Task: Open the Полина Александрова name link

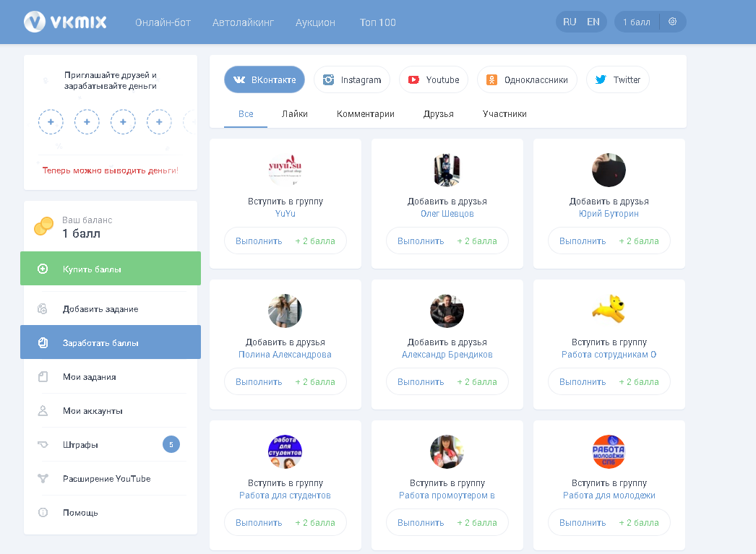Action: (285, 354)
